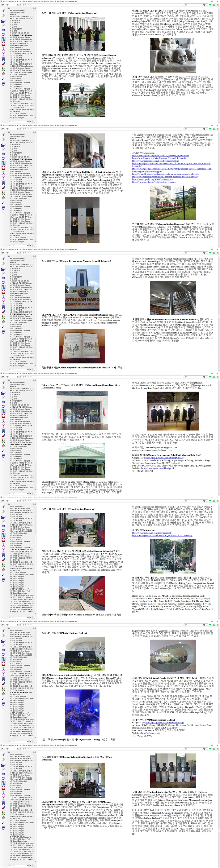This screenshot has width=220, height=868.
Task: Go forward in the page 102.0 window
Action: (3, 15)
